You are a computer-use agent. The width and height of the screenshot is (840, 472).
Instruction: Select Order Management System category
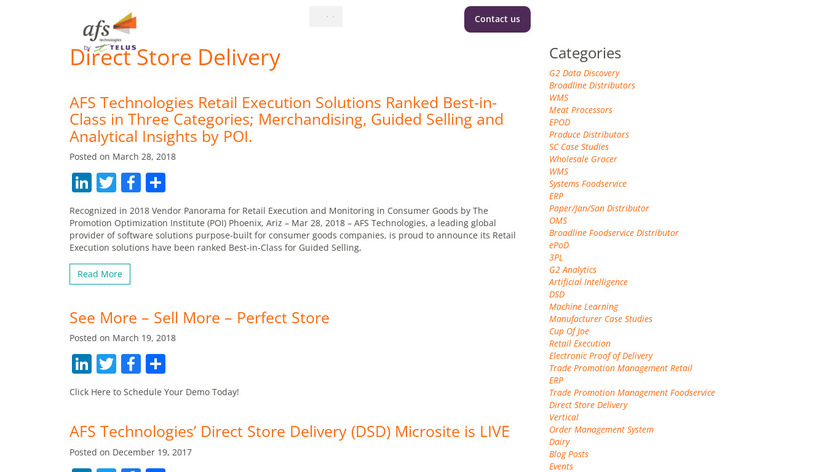click(601, 430)
